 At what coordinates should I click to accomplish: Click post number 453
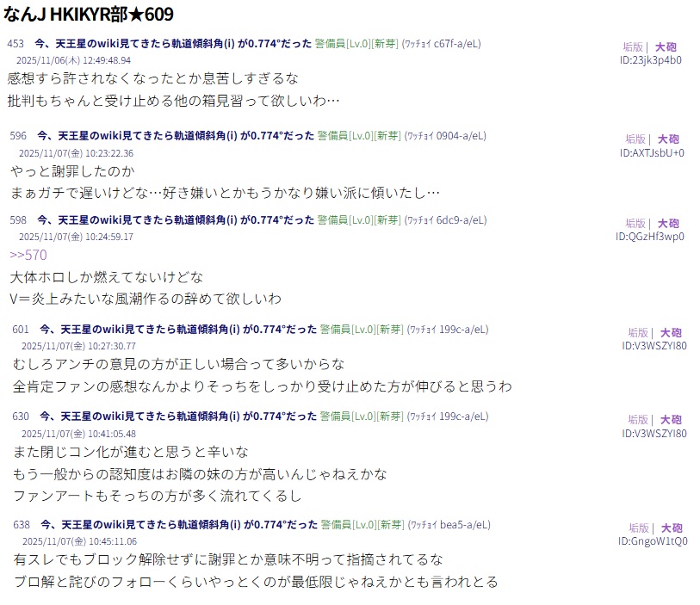pos(15,43)
